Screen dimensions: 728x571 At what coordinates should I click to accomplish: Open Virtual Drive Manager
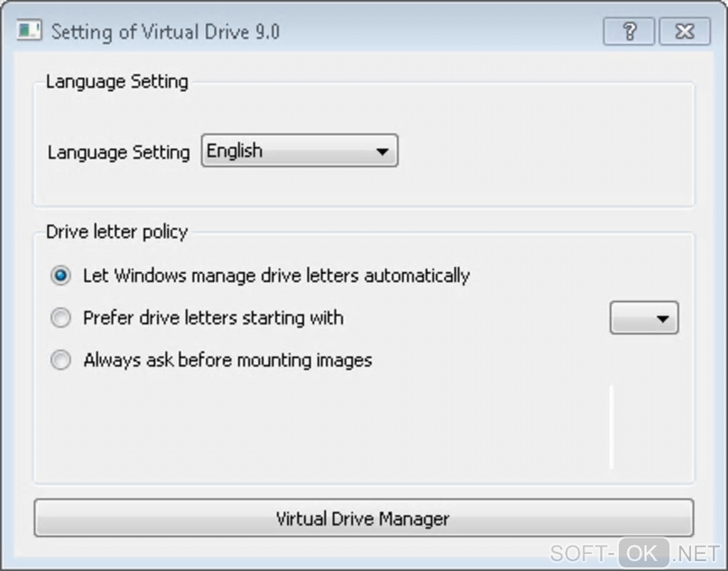[363, 518]
